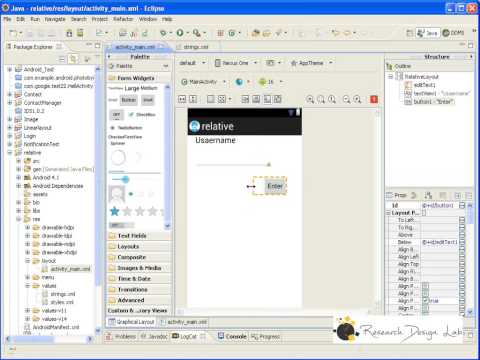The width and height of the screenshot is (480, 360).
Task: Open the Android SDK Manager toolbar icon
Action: (x=69, y=33)
